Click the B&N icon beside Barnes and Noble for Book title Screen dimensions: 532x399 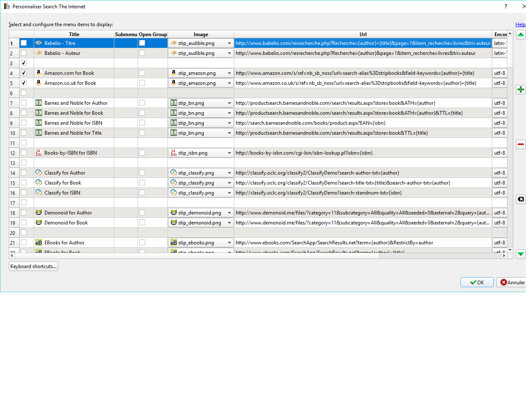tap(39, 113)
